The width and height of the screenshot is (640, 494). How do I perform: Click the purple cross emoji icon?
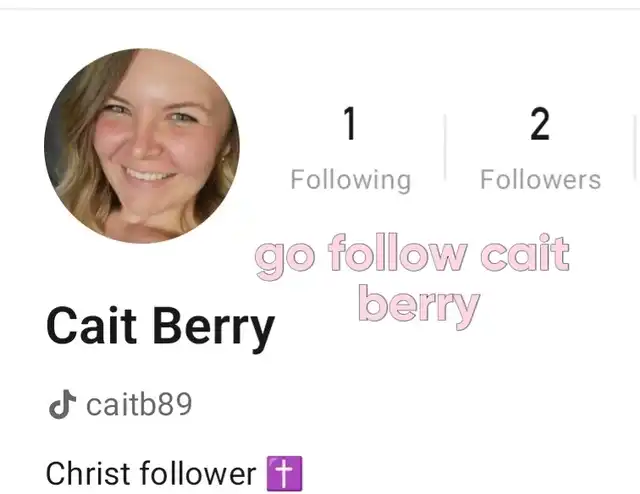(x=284, y=474)
